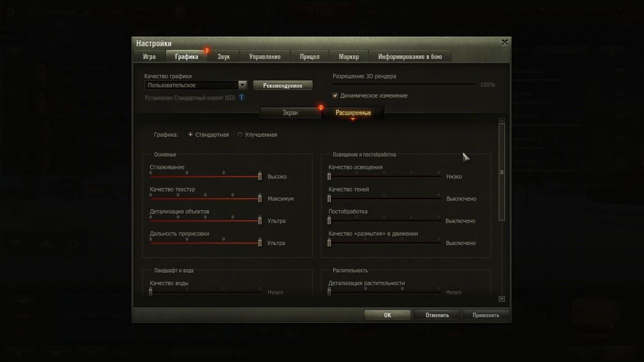Click Качество «размытия» в движении slider handle

[x=330, y=242]
